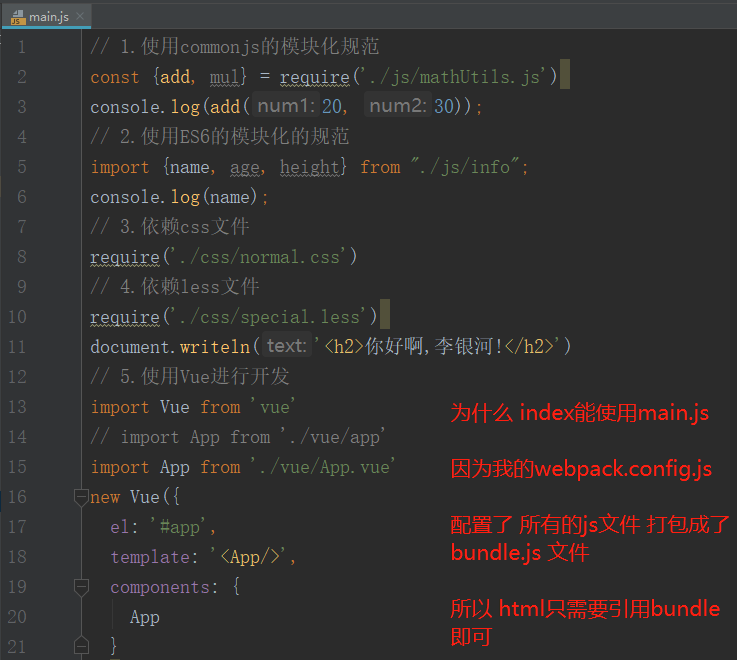
Task: Click the require keyword on line 8
Action: pos(125,257)
